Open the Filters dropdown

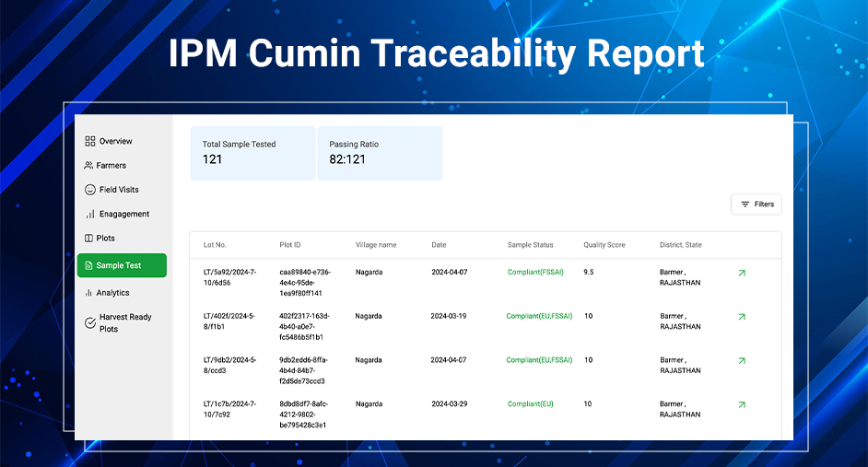757,204
